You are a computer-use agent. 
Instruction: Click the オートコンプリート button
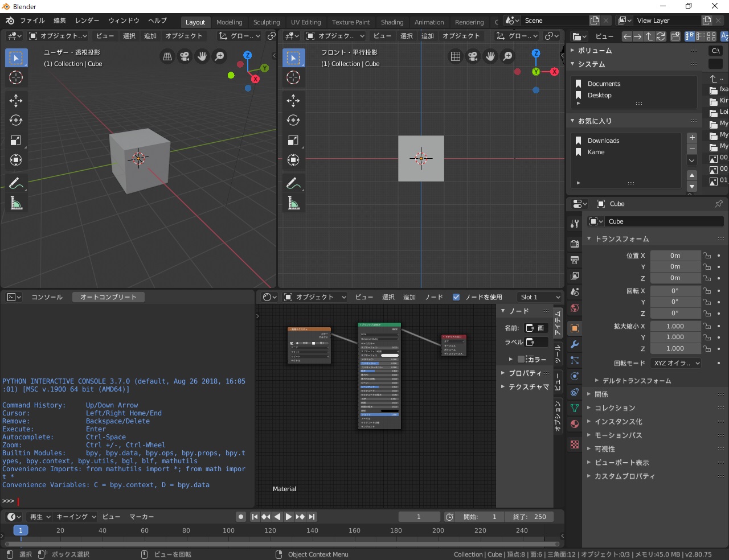pos(108,297)
